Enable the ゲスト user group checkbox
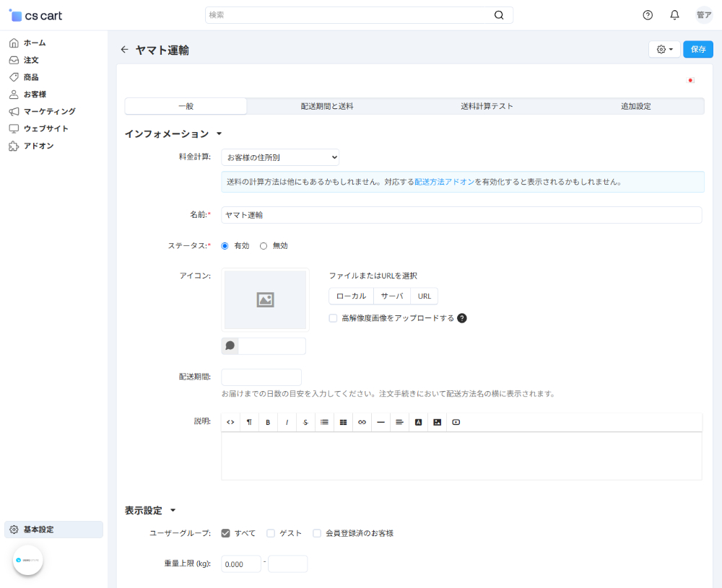Image resolution: width=722 pixels, height=588 pixels. (x=271, y=532)
